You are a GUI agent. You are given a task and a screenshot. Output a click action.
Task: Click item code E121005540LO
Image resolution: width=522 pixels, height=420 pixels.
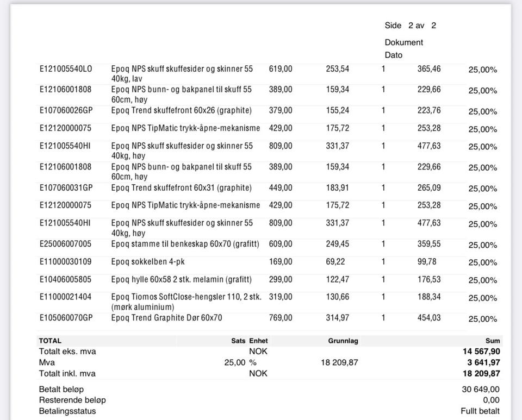coord(66,69)
